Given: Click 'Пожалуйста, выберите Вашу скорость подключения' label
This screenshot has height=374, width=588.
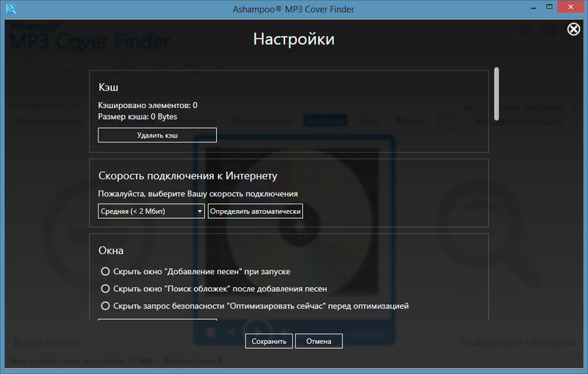Looking at the screenshot, I should coord(198,194).
